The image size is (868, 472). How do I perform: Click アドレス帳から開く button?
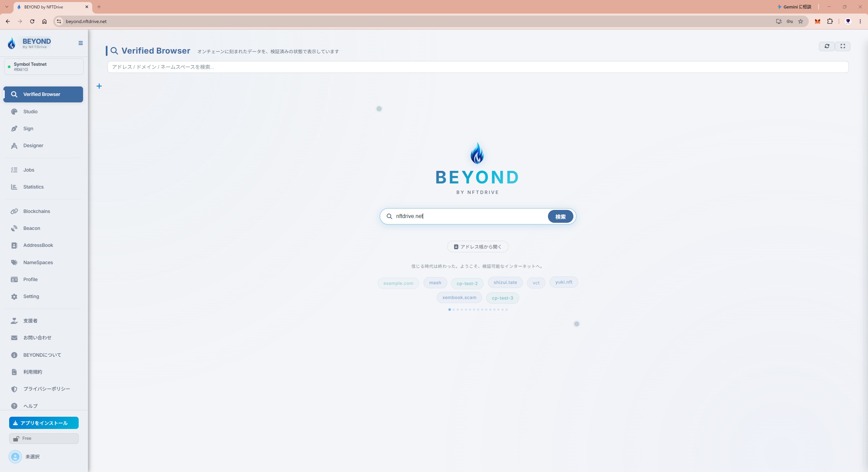477,247
